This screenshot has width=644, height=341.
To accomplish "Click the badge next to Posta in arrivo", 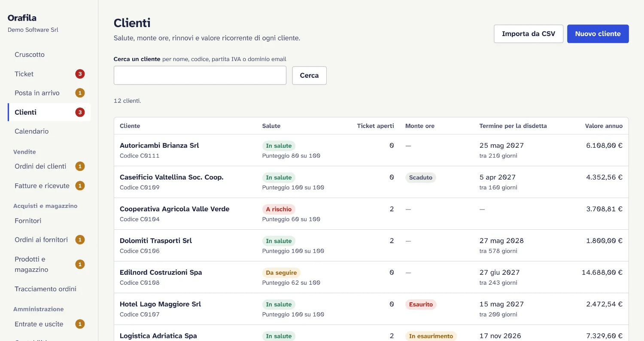I will click(x=80, y=93).
